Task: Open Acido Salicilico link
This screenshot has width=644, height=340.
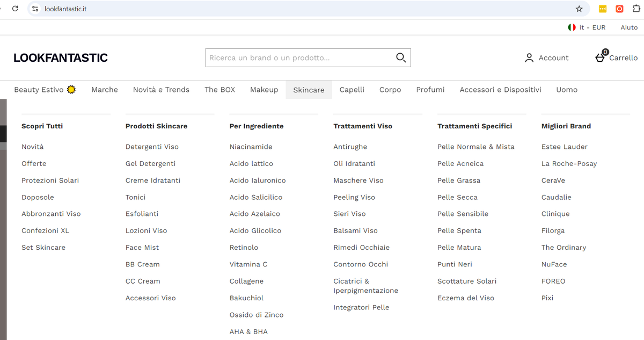Action: [x=256, y=197]
